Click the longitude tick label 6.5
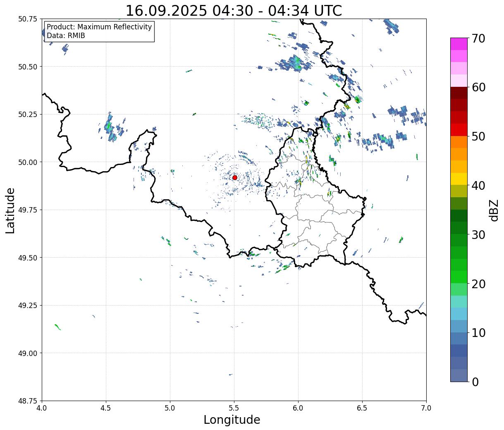Screen dimensions: 504x430 (x=362, y=408)
